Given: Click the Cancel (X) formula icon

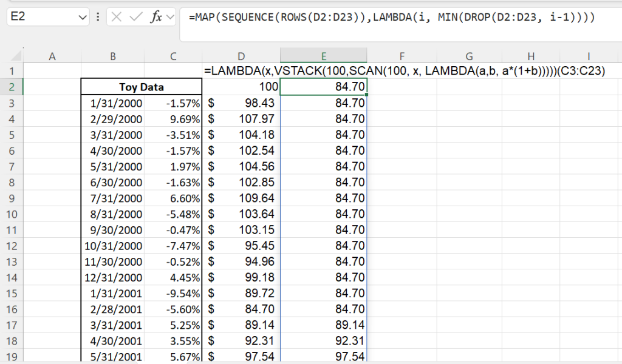Looking at the screenshot, I should [117, 17].
